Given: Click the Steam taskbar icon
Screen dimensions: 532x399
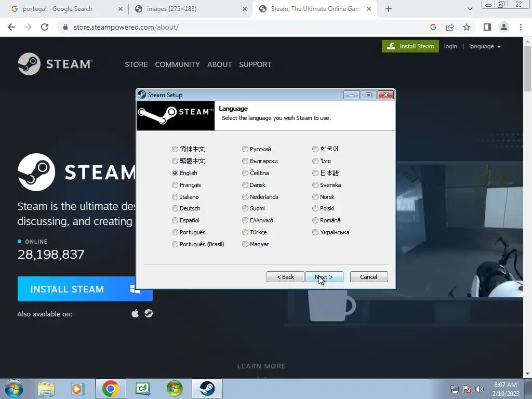Looking at the screenshot, I should tap(207, 389).
